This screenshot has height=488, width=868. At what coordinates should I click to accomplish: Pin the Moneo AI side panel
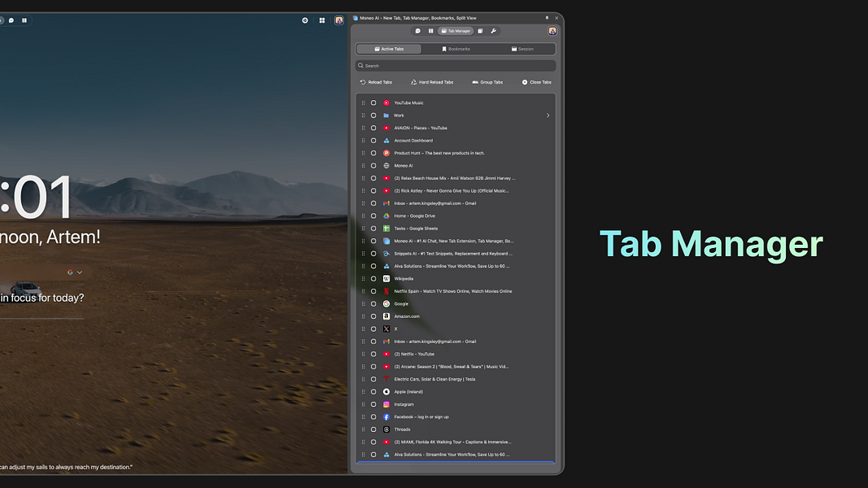[547, 18]
